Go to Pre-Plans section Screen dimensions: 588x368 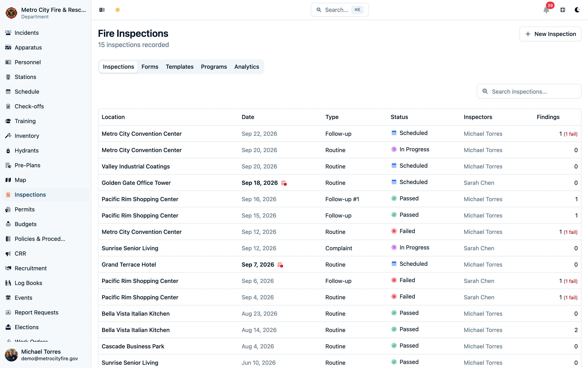pyautogui.click(x=46, y=165)
